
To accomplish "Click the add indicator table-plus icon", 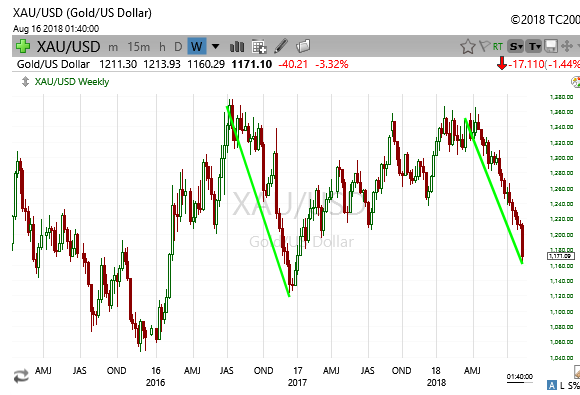I will 259,47.
